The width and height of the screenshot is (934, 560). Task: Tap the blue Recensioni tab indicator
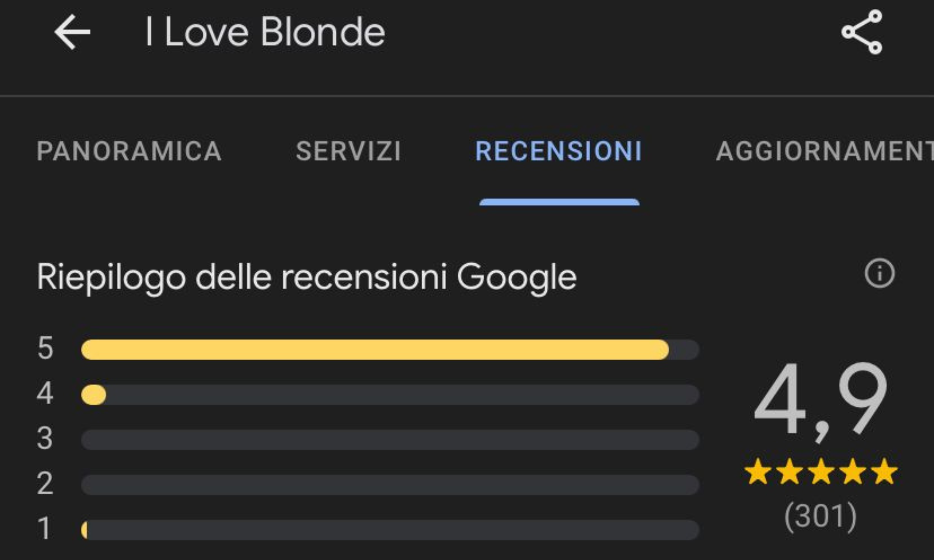[559, 202]
